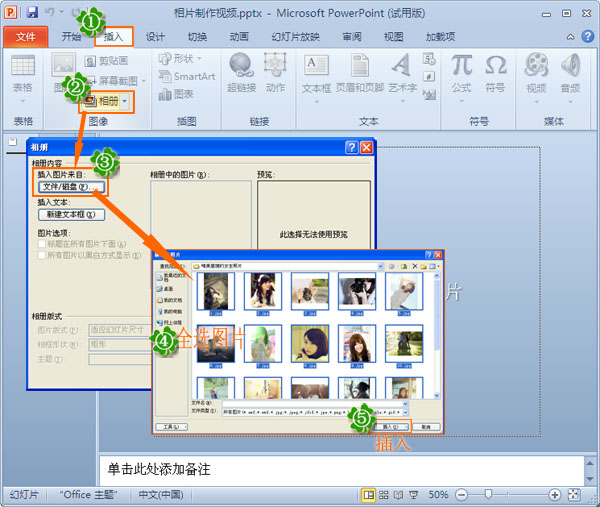The width and height of the screenshot is (600, 507).
Task: Click the 超链接 (Hyperlink) globe icon
Action: coord(241,65)
